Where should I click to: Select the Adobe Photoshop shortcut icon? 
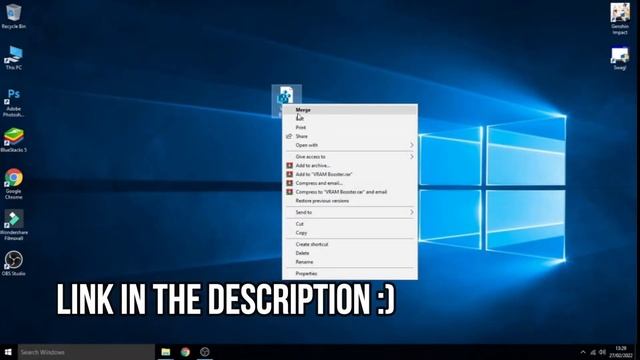tap(13, 103)
